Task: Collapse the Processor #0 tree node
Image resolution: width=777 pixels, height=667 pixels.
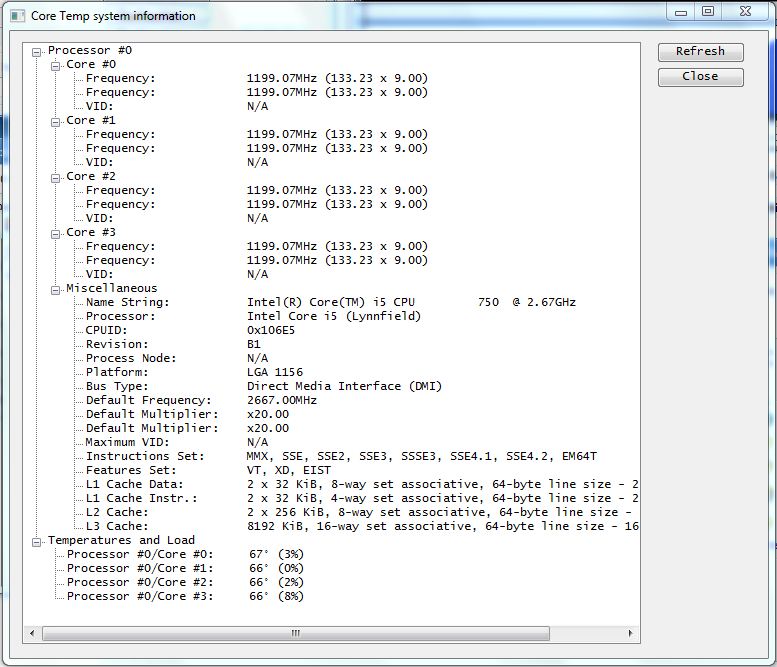Action: click(x=37, y=52)
